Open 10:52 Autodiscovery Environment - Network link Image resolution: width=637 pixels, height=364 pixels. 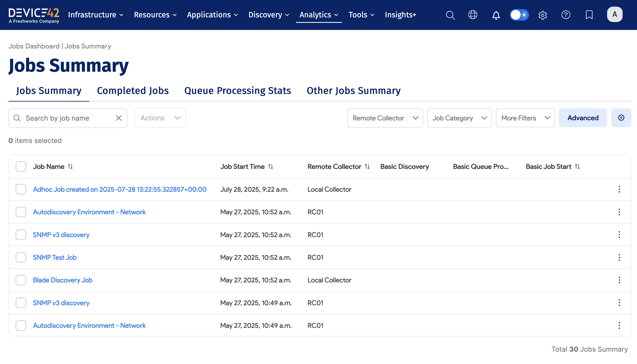click(x=89, y=212)
